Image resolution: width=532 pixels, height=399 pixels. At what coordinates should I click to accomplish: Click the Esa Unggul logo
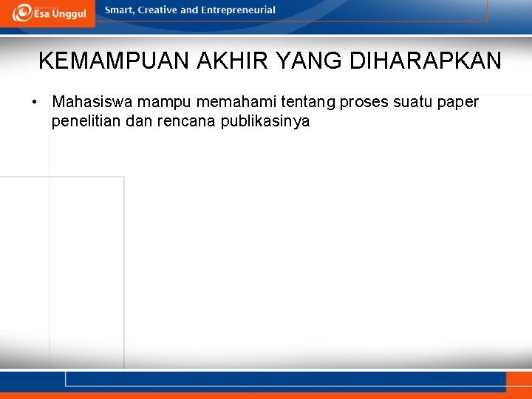click(50, 13)
